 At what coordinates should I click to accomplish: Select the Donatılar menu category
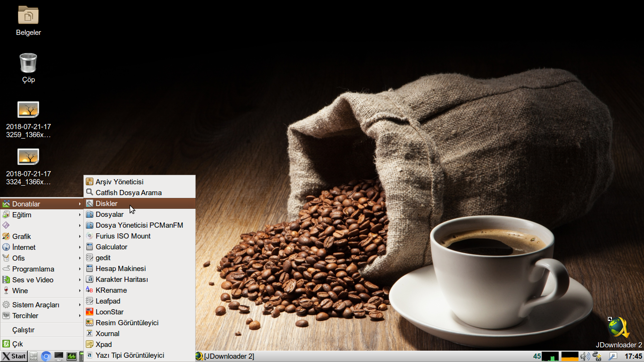(42, 204)
